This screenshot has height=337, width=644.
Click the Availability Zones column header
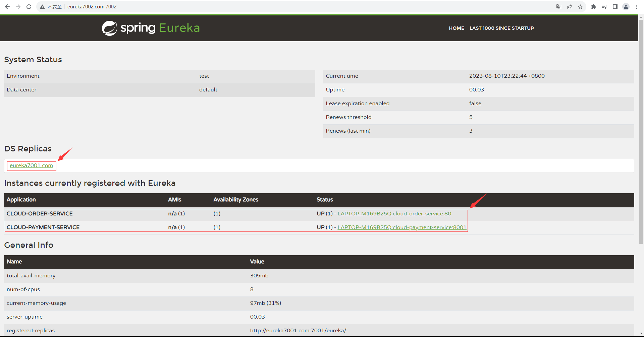tap(236, 200)
